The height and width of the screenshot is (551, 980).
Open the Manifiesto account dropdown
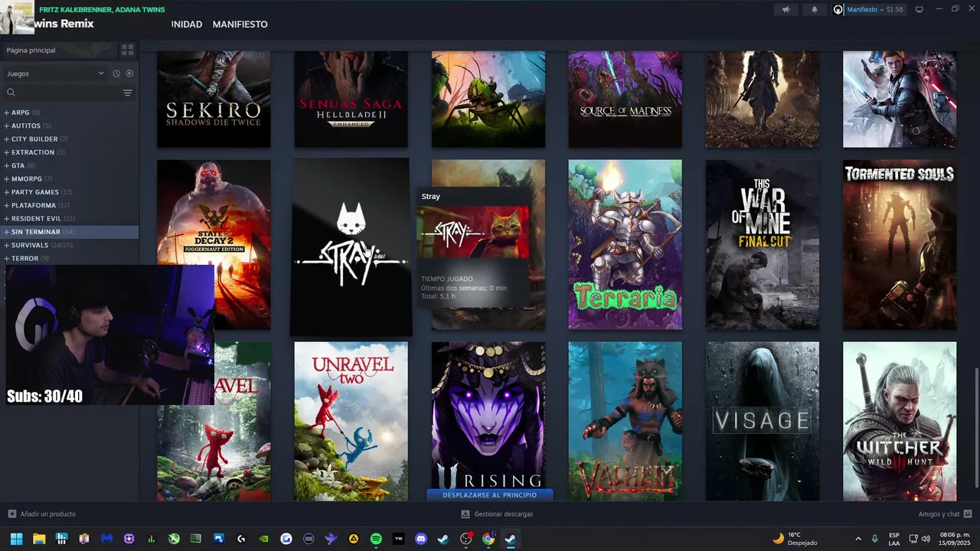(868, 9)
